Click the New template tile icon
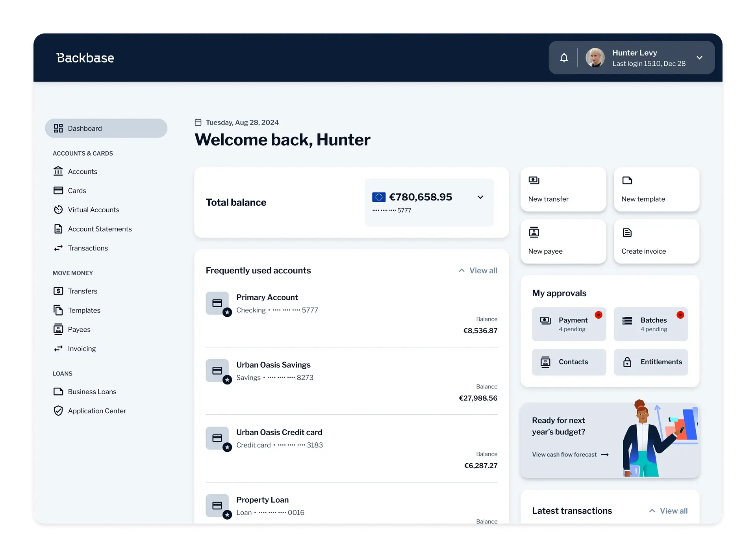Image resolution: width=756 pixels, height=557 pixels. (x=627, y=180)
